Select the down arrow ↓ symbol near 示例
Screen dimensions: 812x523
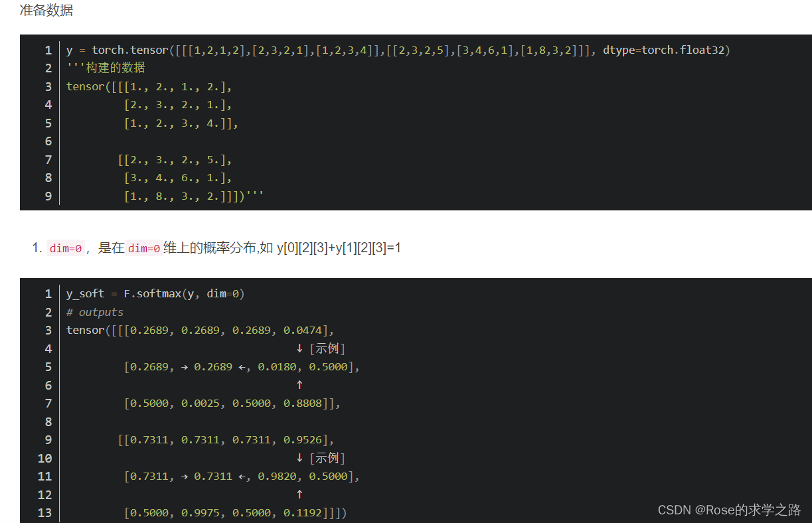pyautogui.click(x=299, y=348)
